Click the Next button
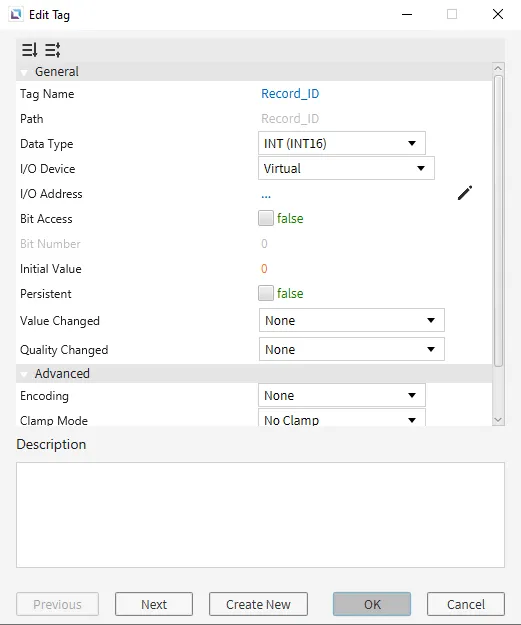The height and width of the screenshot is (625, 521). (x=154, y=604)
